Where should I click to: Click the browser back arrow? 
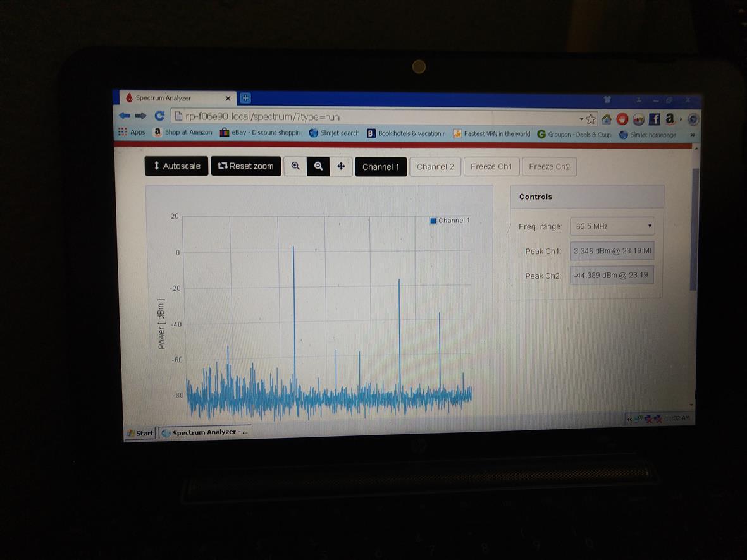point(125,115)
